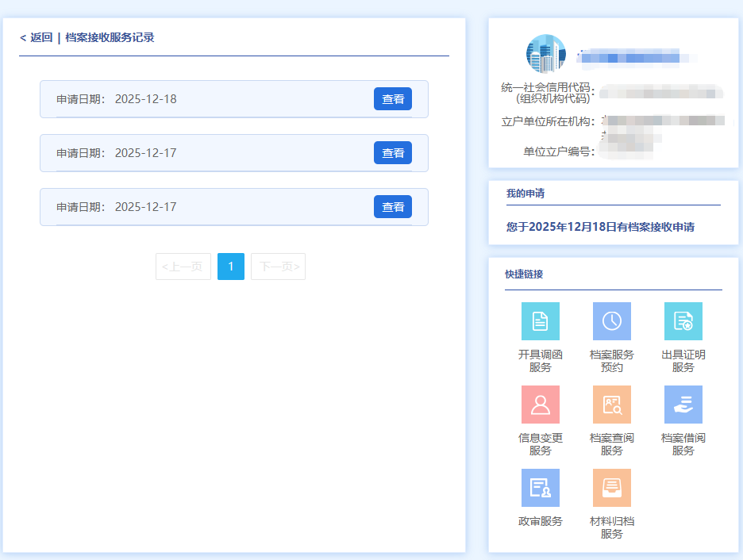743x560 pixels.
Task: Open the 档案查阅服务 search icon
Action: pyautogui.click(x=611, y=405)
